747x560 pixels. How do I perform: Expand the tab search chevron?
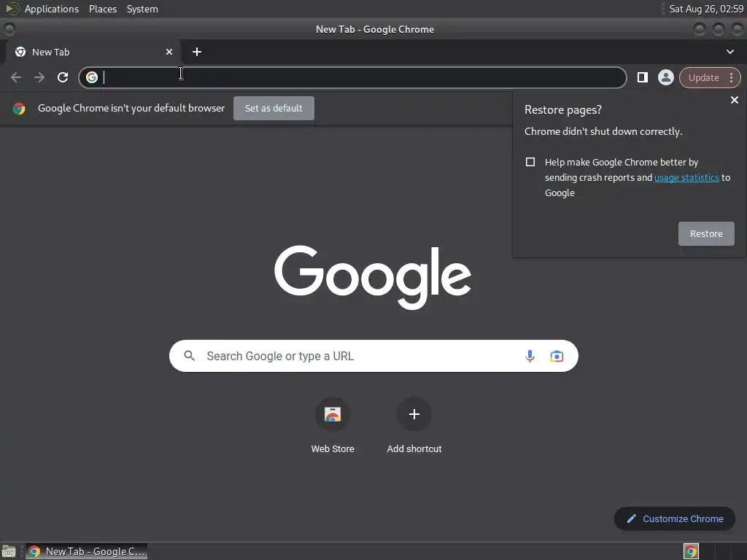click(x=729, y=52)
